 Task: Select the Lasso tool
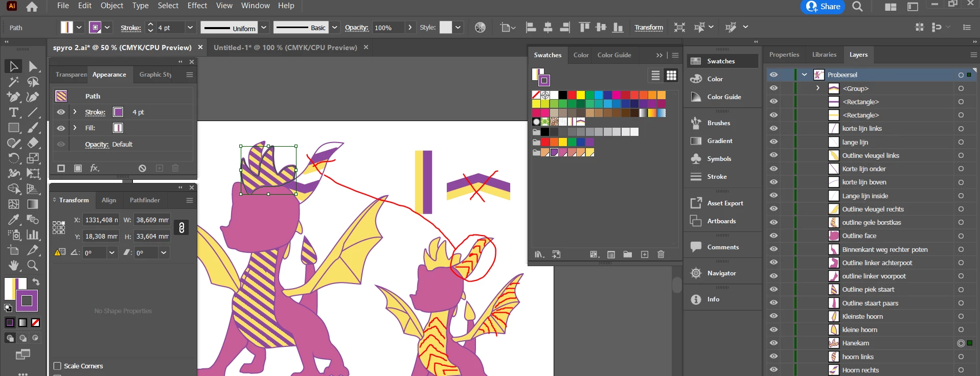tap(33, 82)
